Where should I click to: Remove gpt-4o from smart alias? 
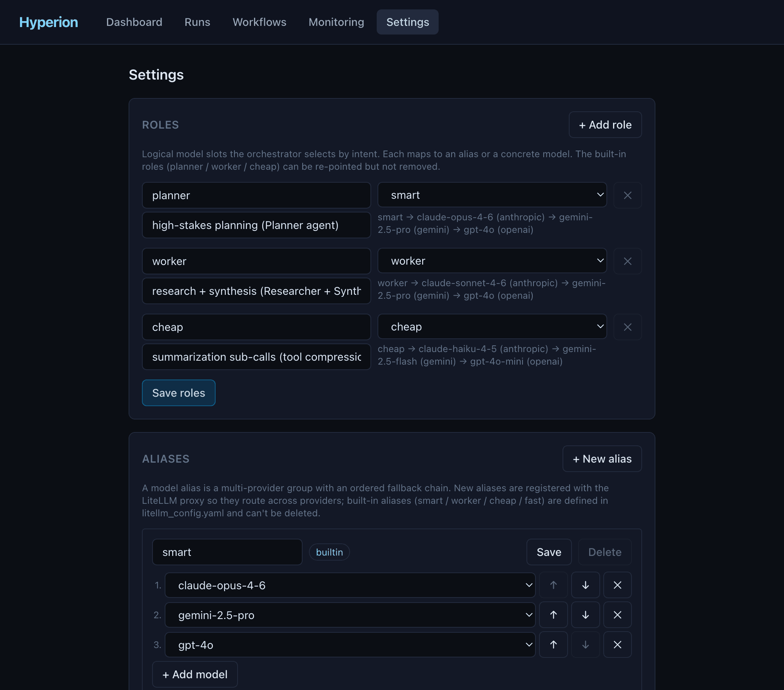[x=617, y=645]
